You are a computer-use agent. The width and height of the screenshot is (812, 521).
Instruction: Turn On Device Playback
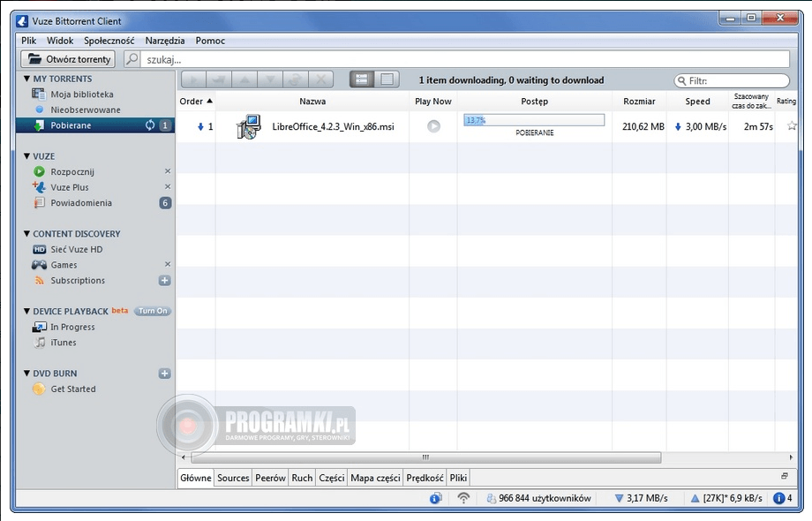coord(152,311)
